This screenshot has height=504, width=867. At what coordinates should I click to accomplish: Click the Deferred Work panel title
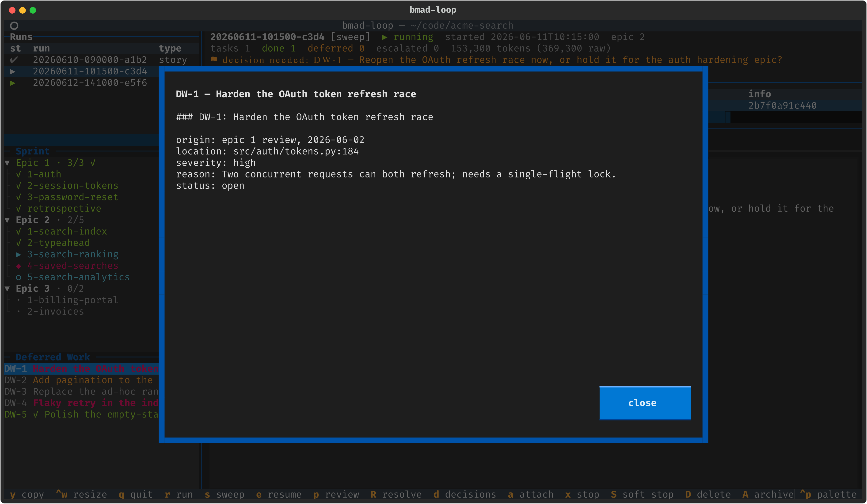[53, 357]
